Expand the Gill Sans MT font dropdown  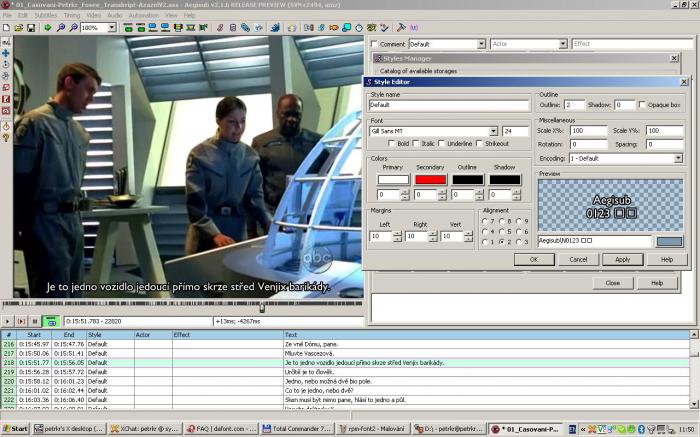coord(493,131)
